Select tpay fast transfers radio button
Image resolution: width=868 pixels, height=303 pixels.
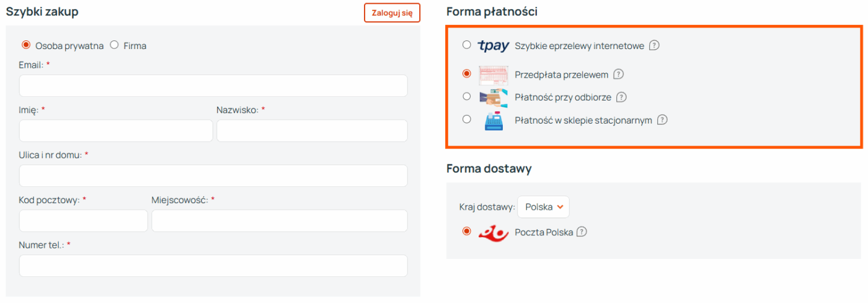466,45
